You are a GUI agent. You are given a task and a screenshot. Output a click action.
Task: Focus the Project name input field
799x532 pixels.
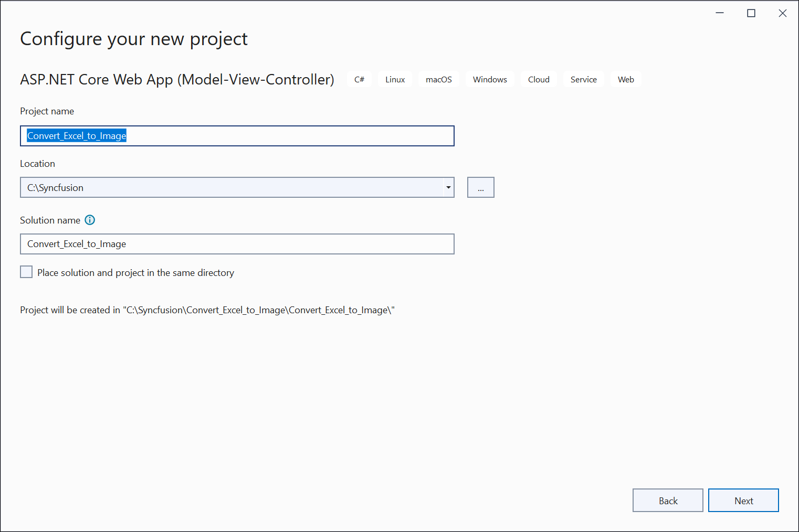click(237, 136)
